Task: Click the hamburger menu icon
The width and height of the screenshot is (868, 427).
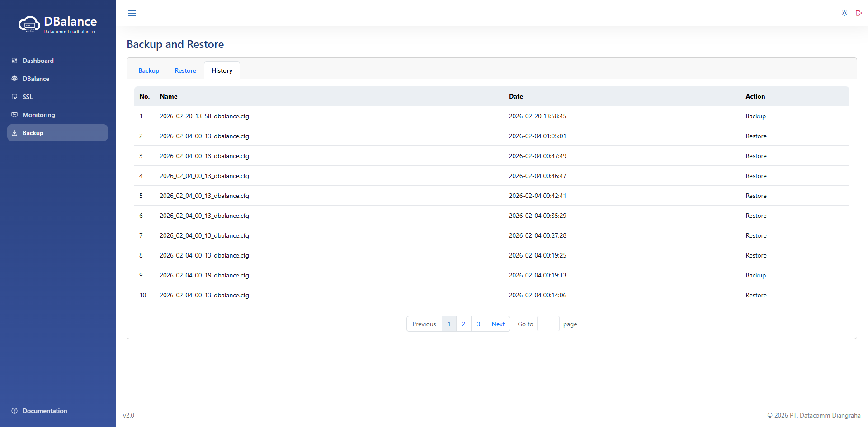Action: point(132,13)
